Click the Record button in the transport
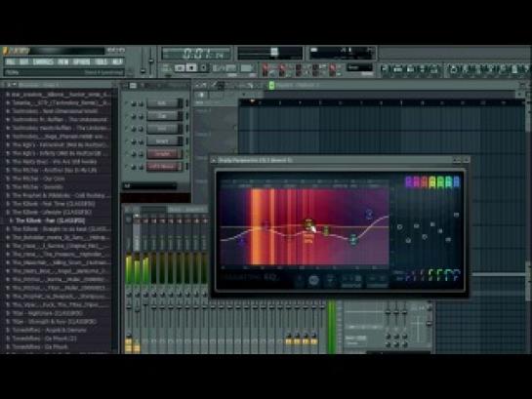The width and height of the screenshot is (532, 399). (x=204, y=68)
